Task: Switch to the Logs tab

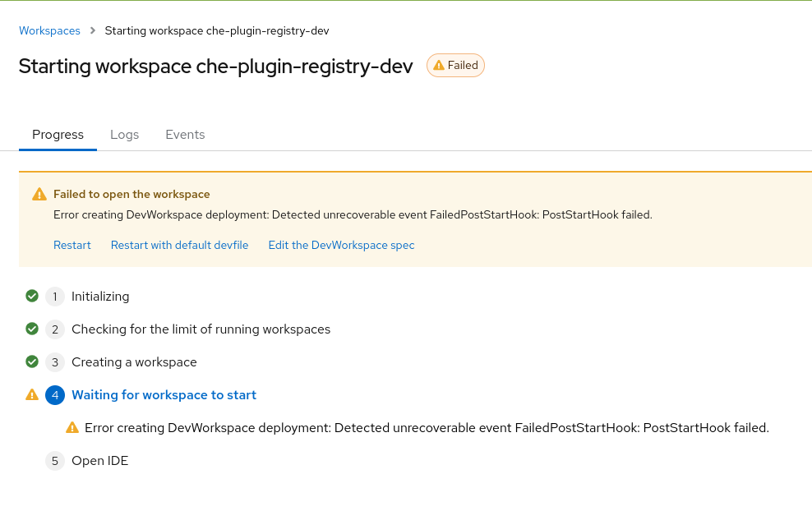Action: pos(124,135)
